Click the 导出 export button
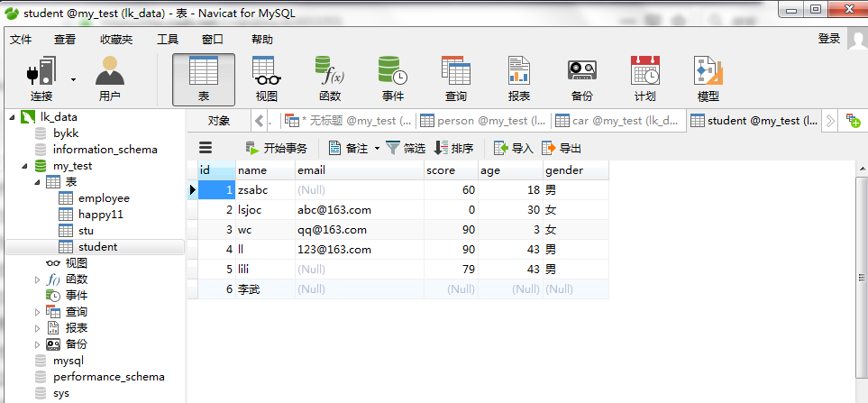 [562, 149]
